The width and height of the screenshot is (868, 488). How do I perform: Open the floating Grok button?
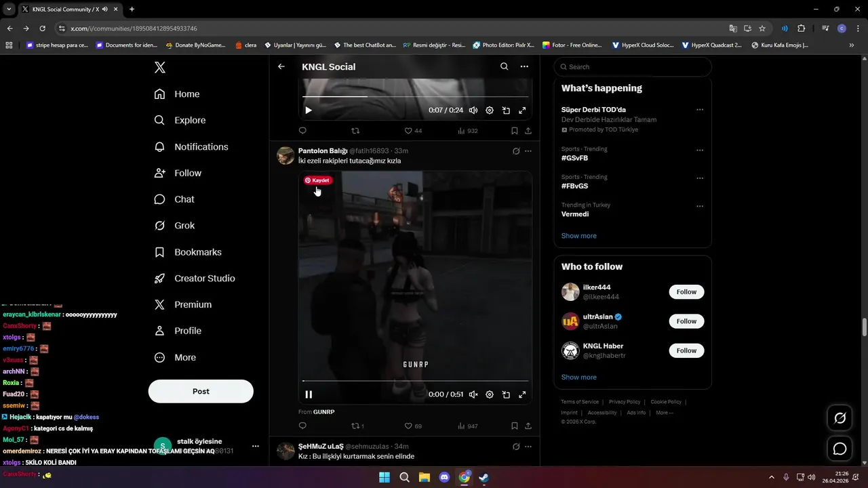(x=840, y=418)
